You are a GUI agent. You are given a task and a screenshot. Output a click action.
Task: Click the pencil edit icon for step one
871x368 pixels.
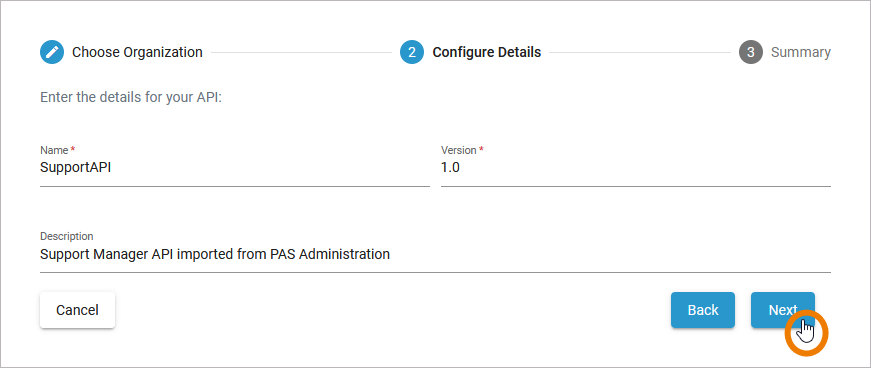(x=52, y=53)
